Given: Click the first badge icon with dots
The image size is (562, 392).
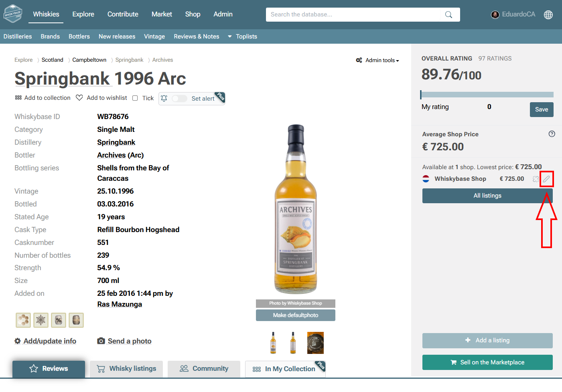Looking at the screenshot, I should point(23,320).
